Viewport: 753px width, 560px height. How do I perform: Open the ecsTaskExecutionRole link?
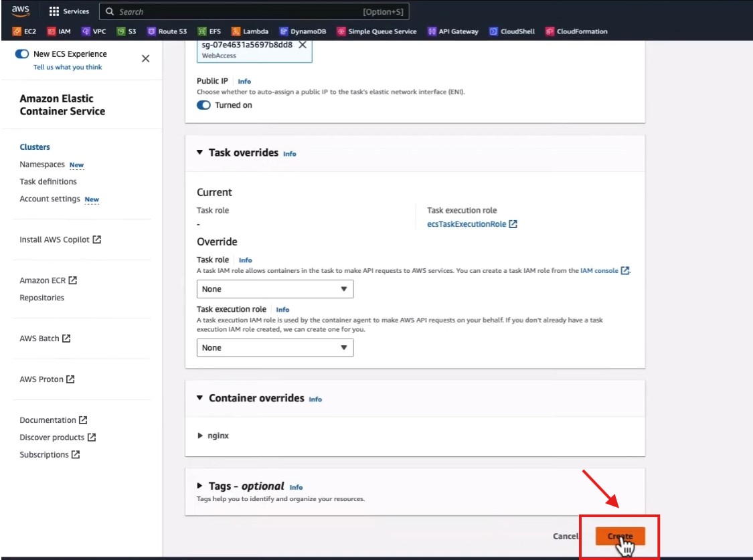tap(467, 224)
